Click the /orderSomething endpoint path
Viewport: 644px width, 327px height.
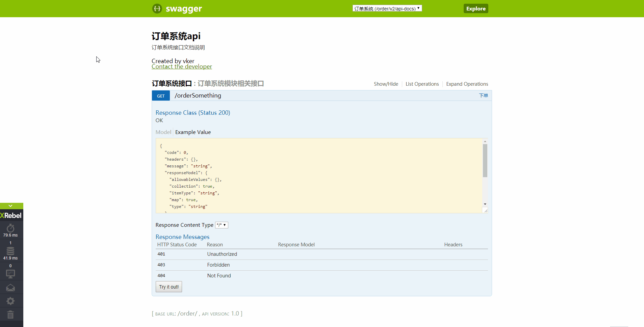[198, 96]
